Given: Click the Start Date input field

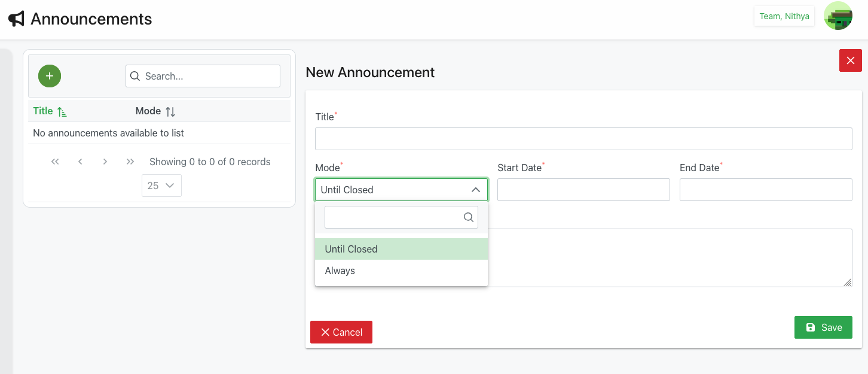Looking at the screenshot, I should tap(583, 190).
